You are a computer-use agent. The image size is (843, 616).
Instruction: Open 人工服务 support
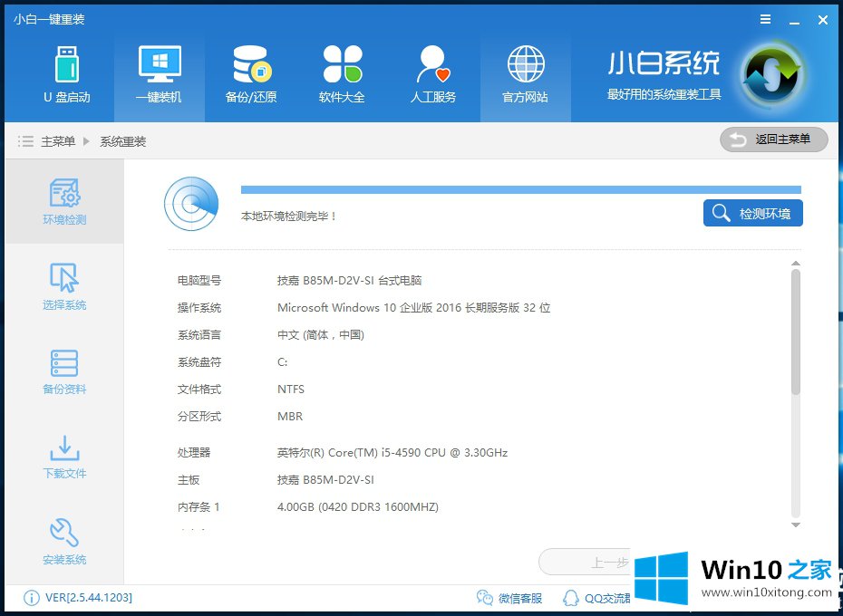pos(433,74)
